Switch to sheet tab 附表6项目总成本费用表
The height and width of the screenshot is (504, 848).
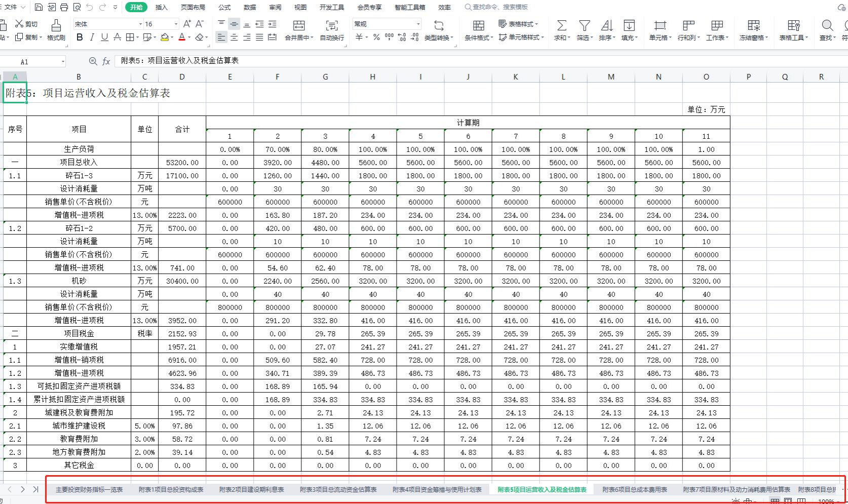[x=634, y=489]
